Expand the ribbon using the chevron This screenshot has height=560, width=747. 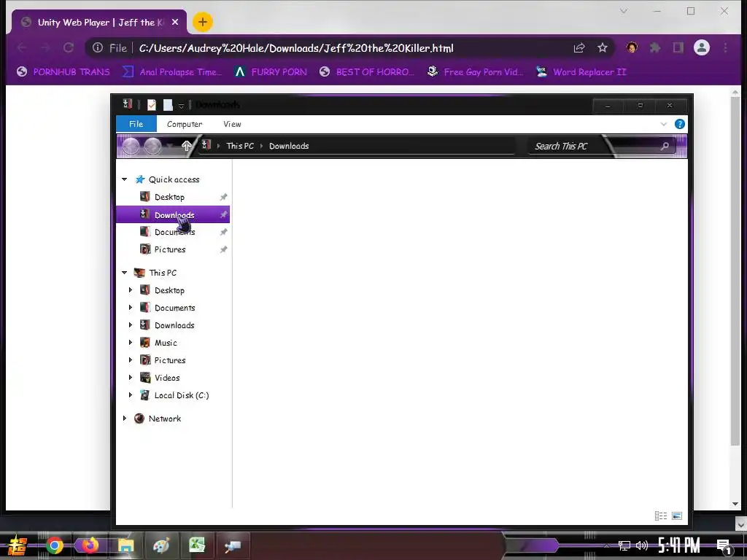click(664, 124)
